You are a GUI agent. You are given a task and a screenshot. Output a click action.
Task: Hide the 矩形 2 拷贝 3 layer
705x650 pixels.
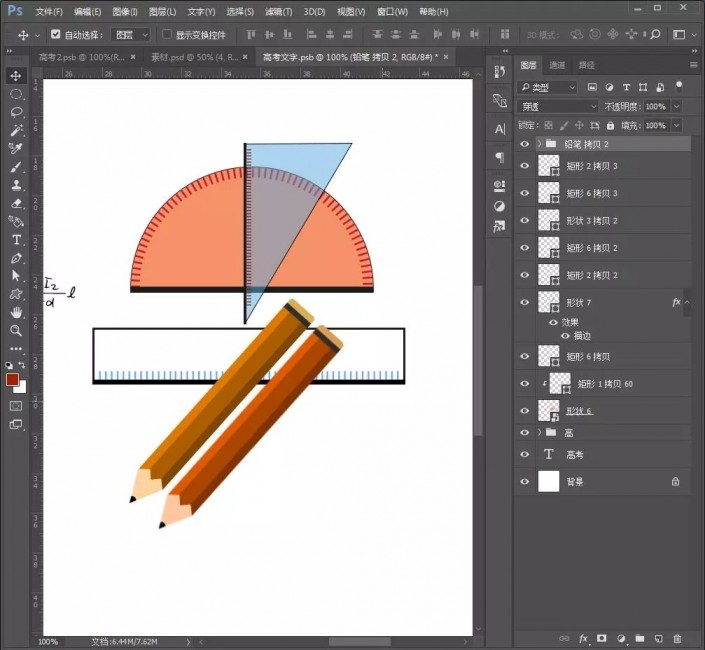(x=524, y=166)
